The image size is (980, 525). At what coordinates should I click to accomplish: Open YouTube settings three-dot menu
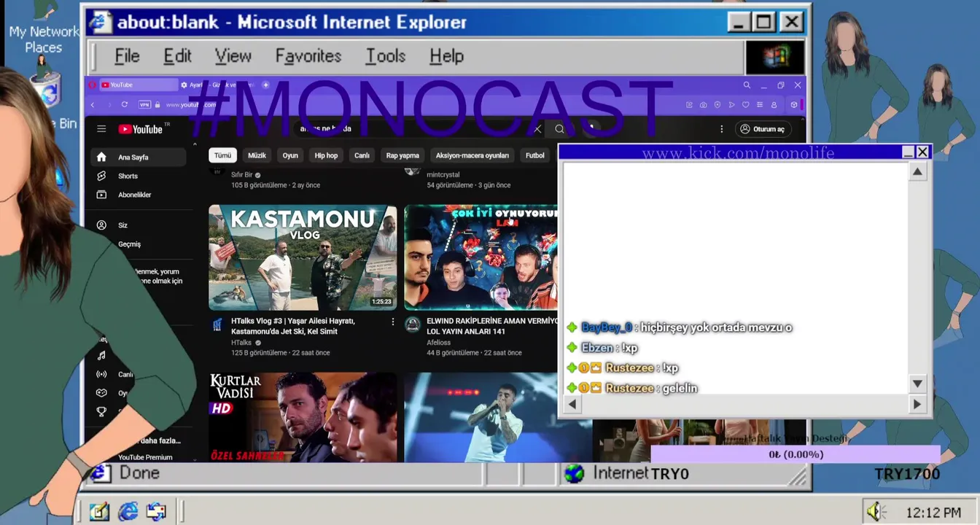pyautogui.click(x=721, y=129)
